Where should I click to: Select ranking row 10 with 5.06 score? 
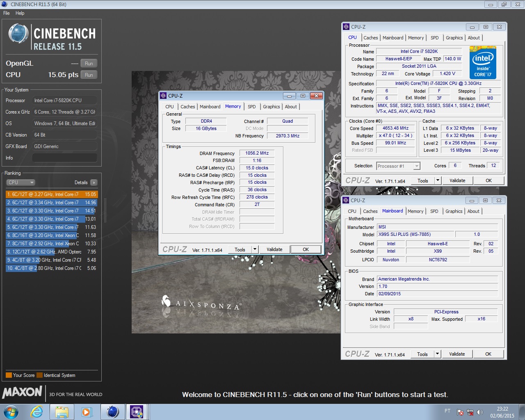(52, 268)
